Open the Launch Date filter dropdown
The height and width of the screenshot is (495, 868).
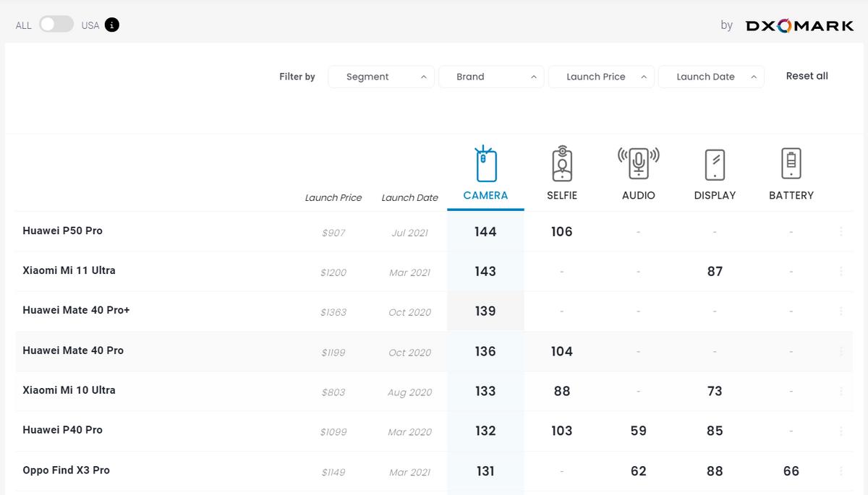(x=711, y=77)
